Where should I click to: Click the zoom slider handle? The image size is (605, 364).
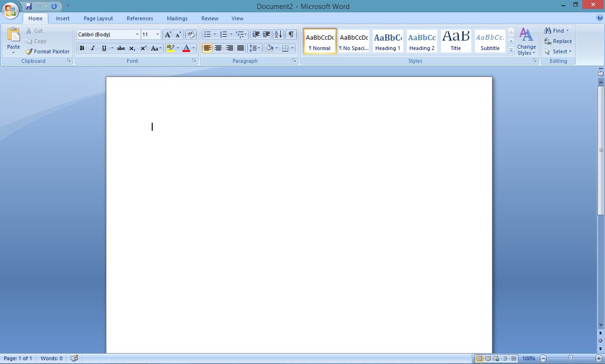click(x=571, y=358)
